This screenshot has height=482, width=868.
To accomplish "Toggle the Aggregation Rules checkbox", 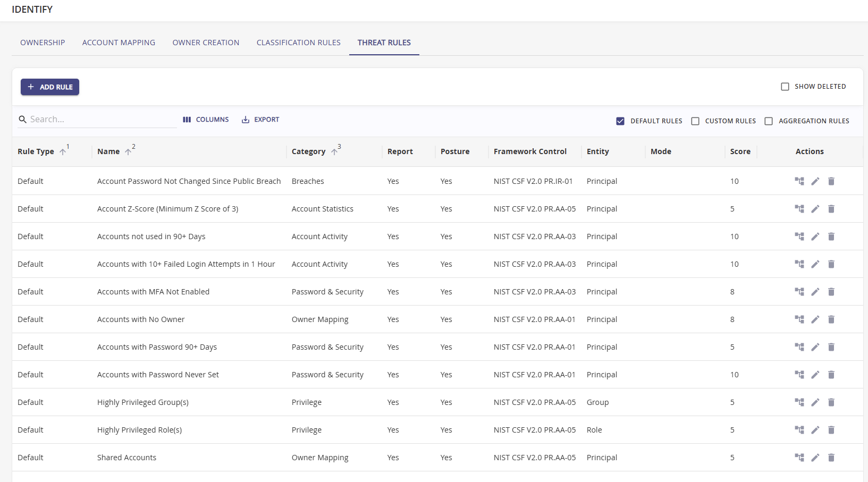I will (768, 121).
